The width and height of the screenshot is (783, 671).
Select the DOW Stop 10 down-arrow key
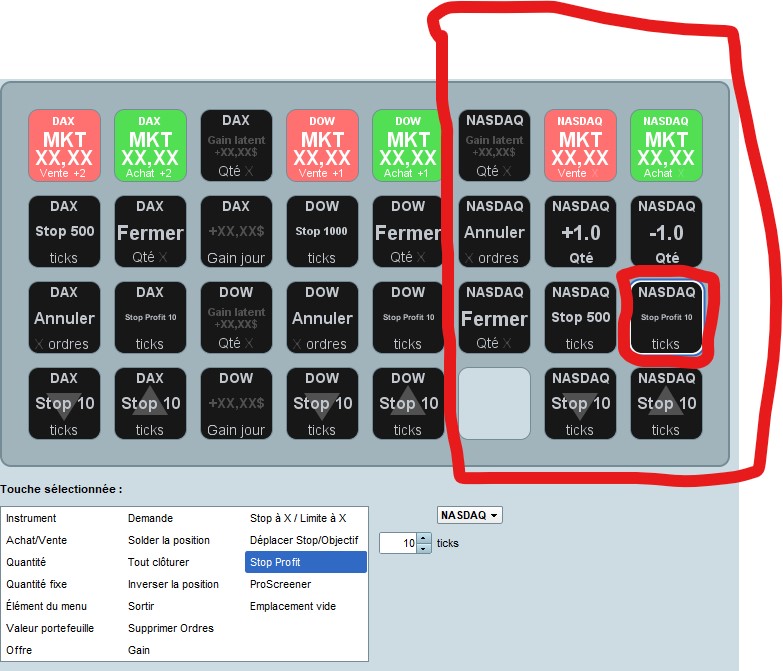pos(322,403)
